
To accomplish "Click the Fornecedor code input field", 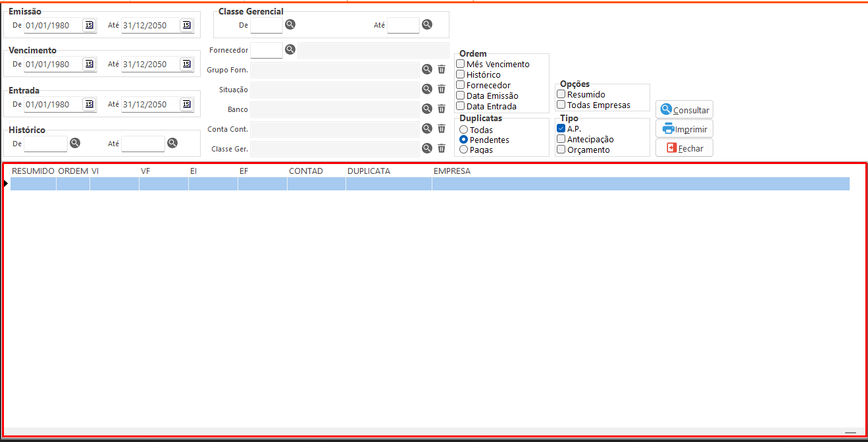I will [267, 50].
